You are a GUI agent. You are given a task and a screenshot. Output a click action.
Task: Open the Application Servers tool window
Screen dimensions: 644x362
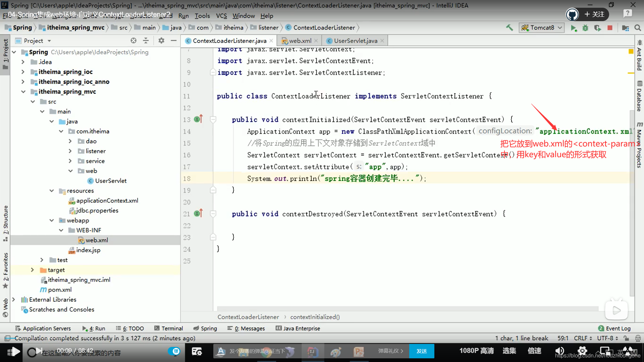[x=43, y=328]
